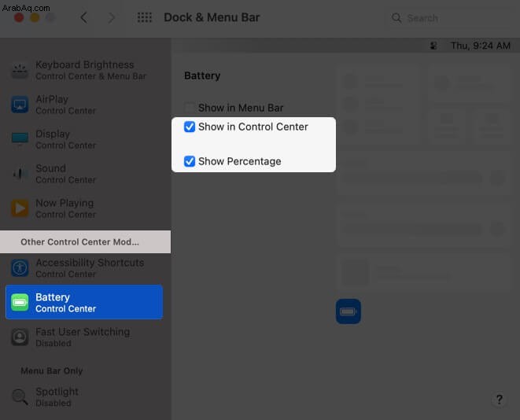Select AirPlay in the sidebar
The image size is (520, 420).
coord(85,105)
